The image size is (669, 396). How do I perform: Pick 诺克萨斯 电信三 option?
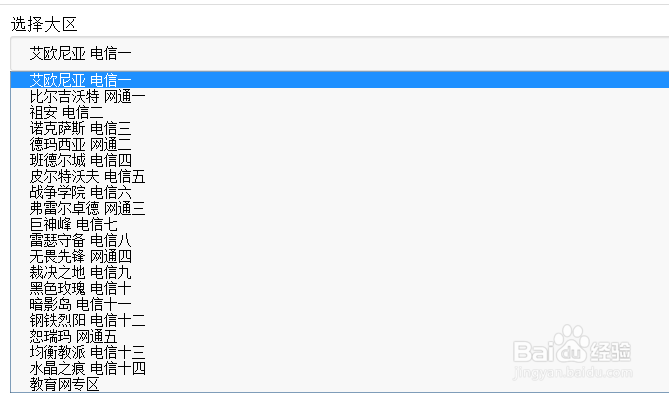[340, 128]
